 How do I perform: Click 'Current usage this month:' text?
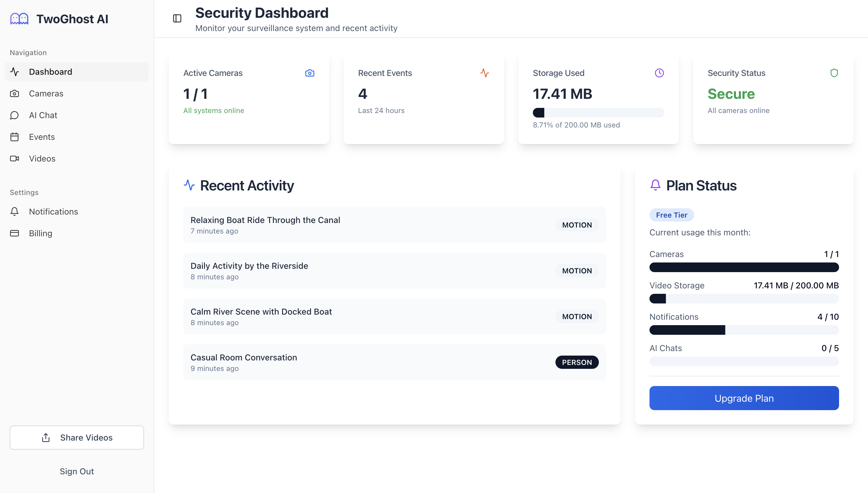pos(700,232)
